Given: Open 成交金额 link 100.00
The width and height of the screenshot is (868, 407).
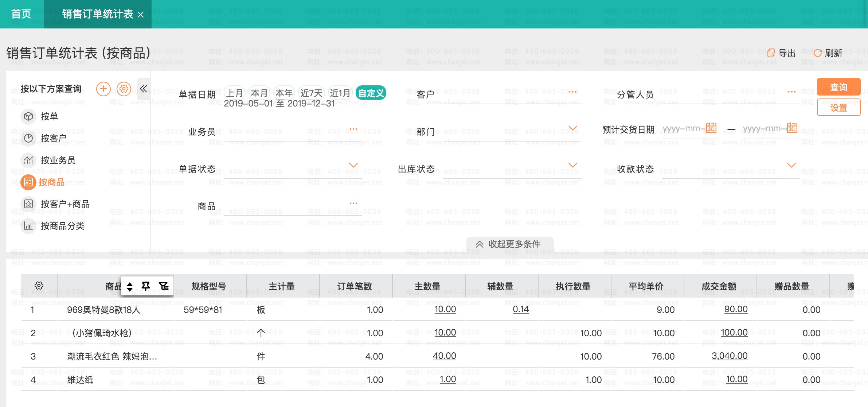Looking at the screenshot, I should [734, 333].
